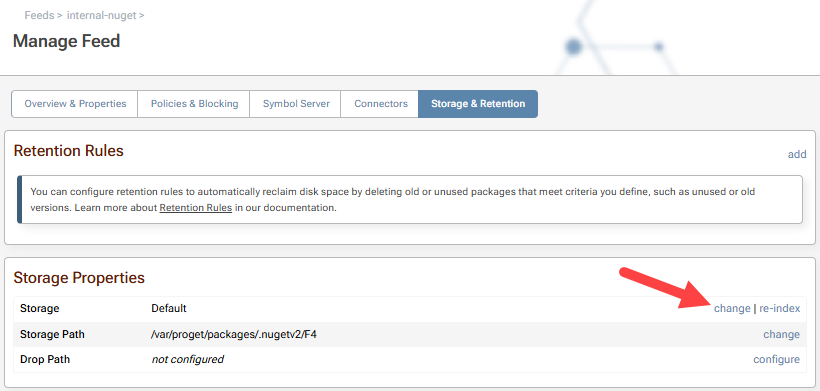Click the retention rules info message box
Viewport: 820px width, 391px height.
coord(409,200)
